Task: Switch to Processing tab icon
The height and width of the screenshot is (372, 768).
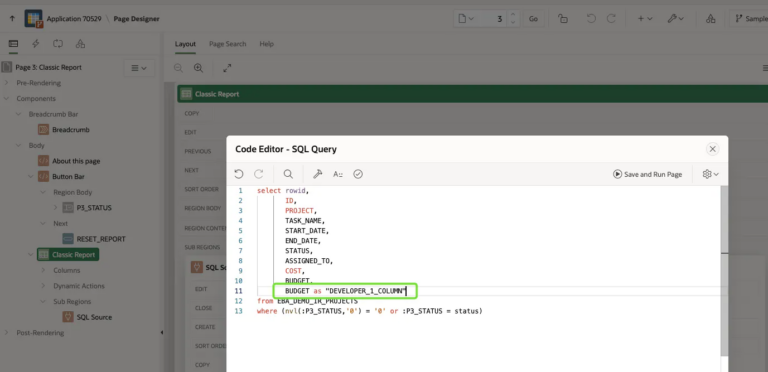Action: [58, 44]
